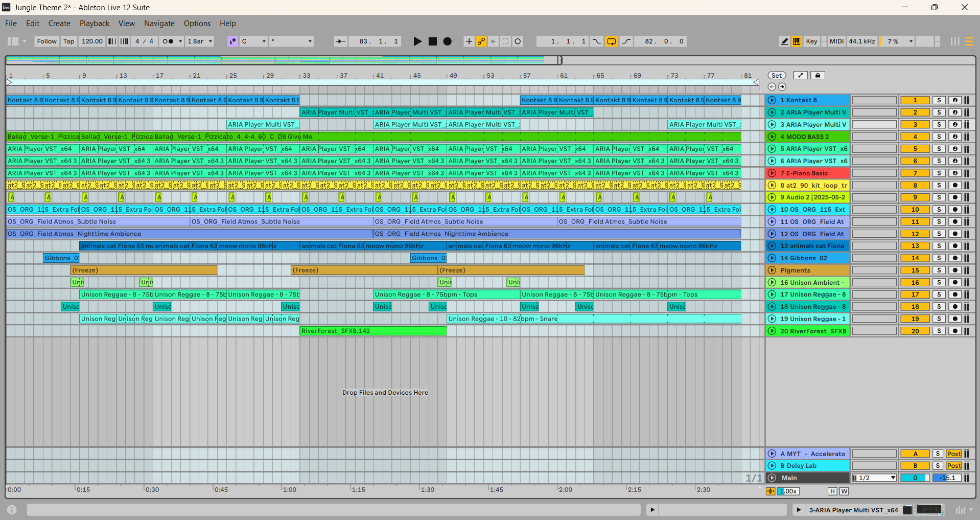980x520 pixels.
Task: Arm the 13 animals cat Fiona track
Action: [955, 246]
